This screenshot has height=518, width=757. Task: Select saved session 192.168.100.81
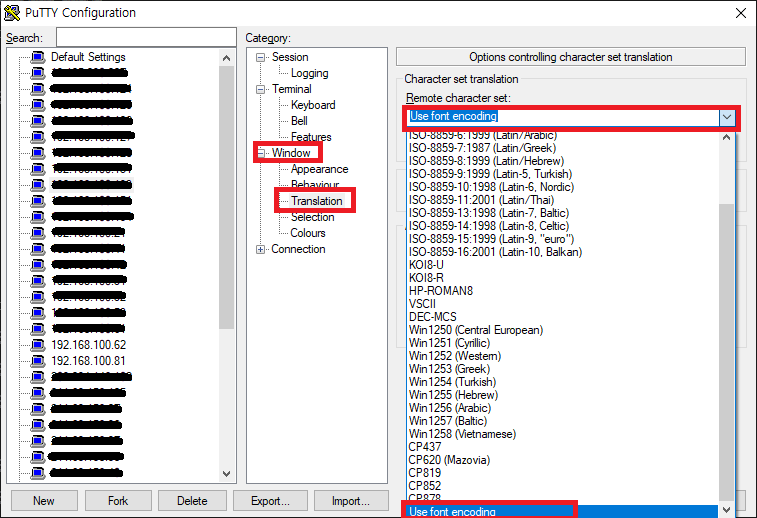click(x=88, y=361)
